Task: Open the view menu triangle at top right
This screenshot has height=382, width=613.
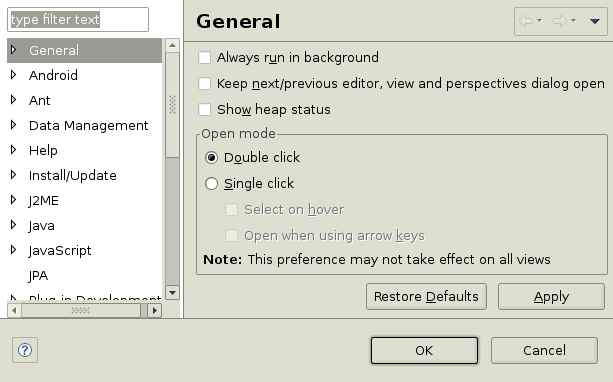Action: (x=595, y=21)
